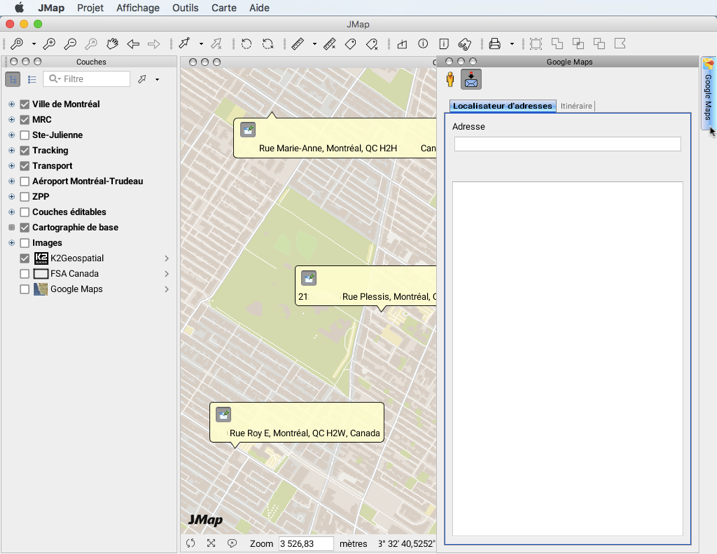Click the Adresse input field
This screenshot has height=554, width=717.
point(567,144)
